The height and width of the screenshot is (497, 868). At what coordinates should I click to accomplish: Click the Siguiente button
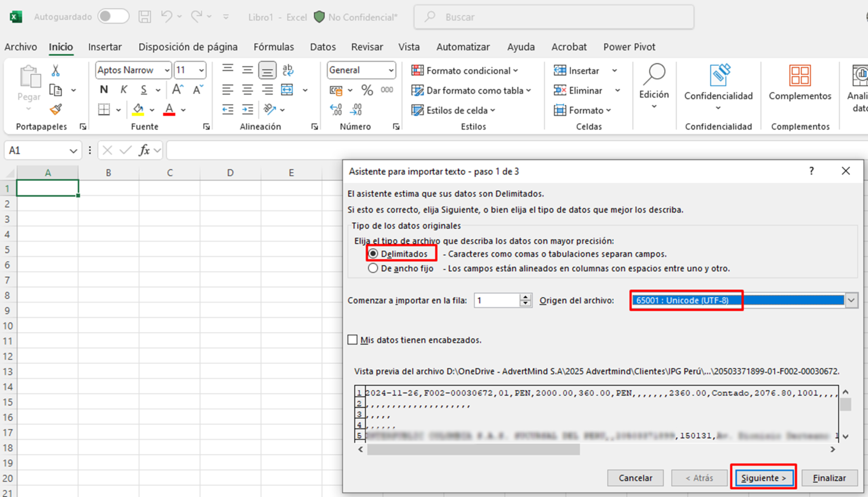point(763,478)
